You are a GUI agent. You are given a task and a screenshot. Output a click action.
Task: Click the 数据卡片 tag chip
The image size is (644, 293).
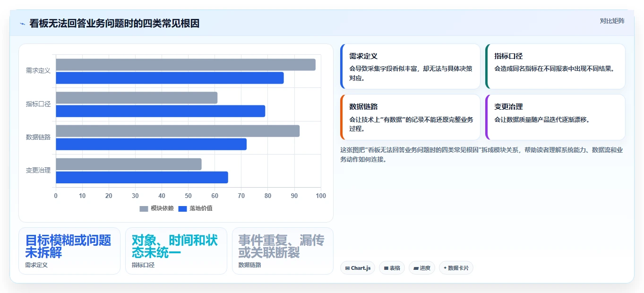pos(456,268)
